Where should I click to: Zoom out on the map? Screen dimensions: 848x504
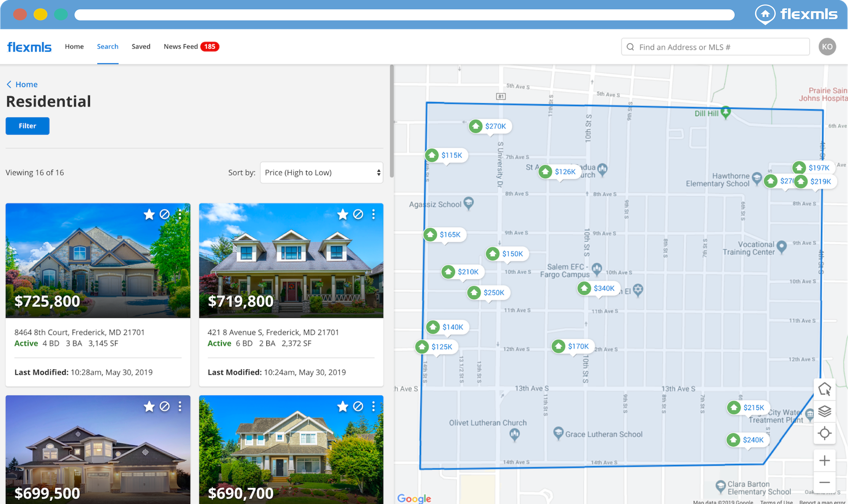[824, 482]
